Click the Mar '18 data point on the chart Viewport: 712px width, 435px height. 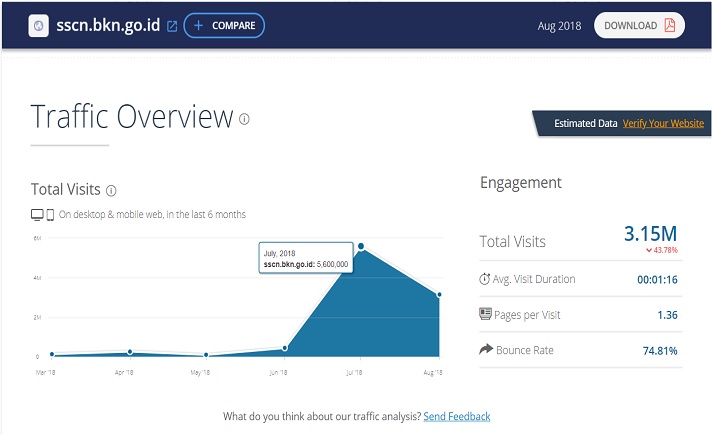click(52, 354)
